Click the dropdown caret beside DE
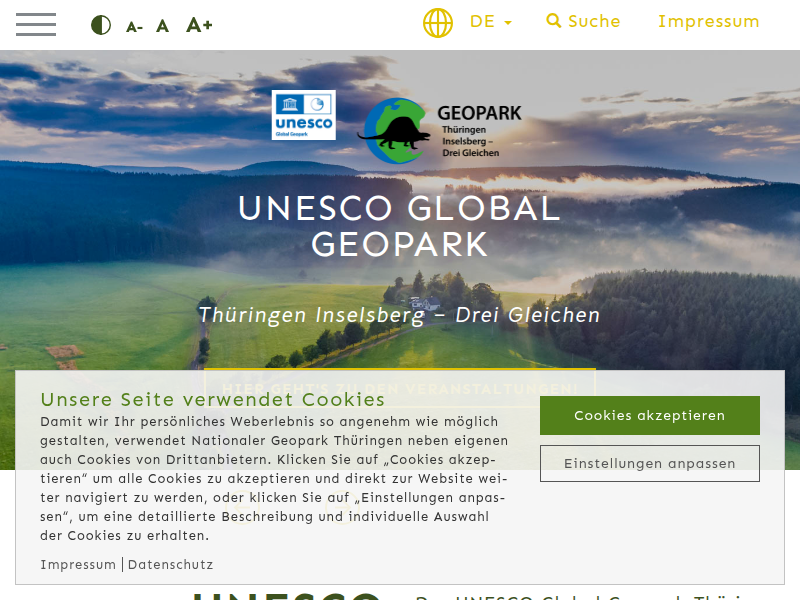 pyautogui.click(x=508, y=22)
